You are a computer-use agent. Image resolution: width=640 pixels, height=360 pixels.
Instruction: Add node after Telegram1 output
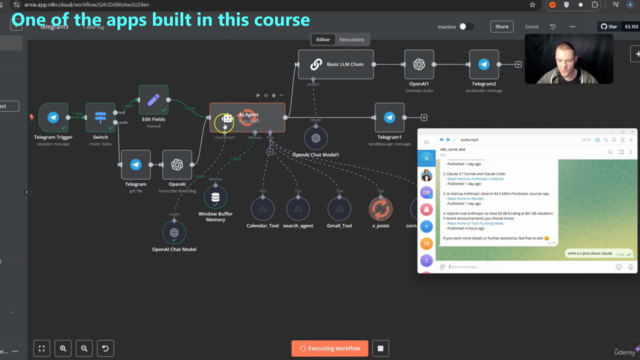click(424, 118)
